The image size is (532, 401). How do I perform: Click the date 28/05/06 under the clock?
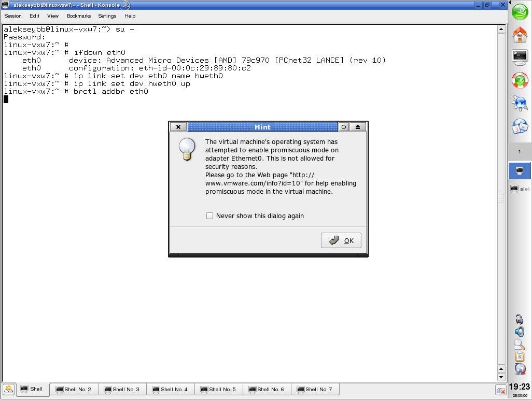click(520, 396)
